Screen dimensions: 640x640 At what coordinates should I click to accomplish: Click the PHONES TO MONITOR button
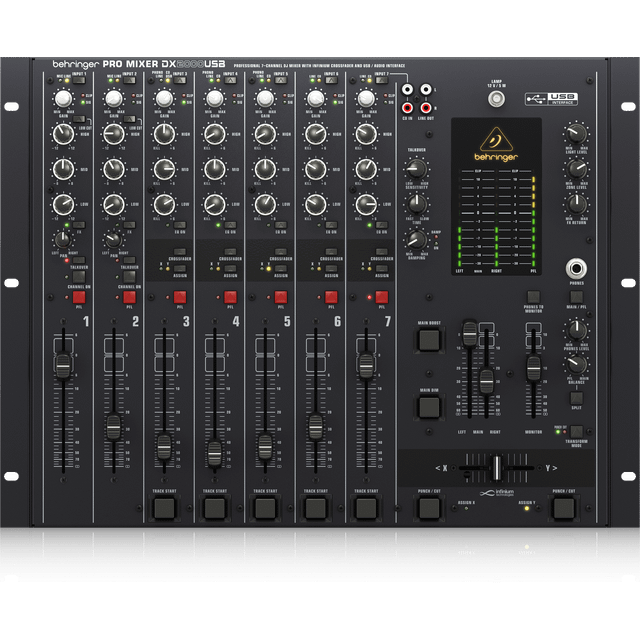coord(533,297)
